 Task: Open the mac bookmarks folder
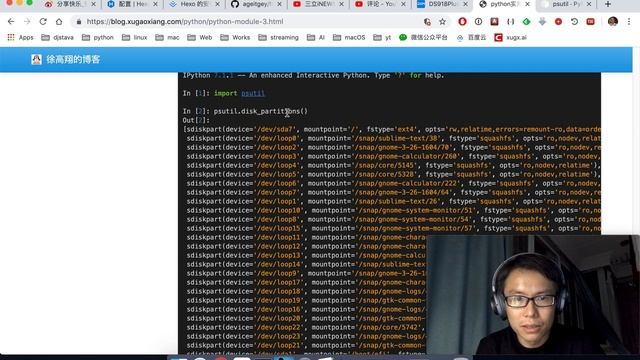pyautogui.click(x=167, y=38)
